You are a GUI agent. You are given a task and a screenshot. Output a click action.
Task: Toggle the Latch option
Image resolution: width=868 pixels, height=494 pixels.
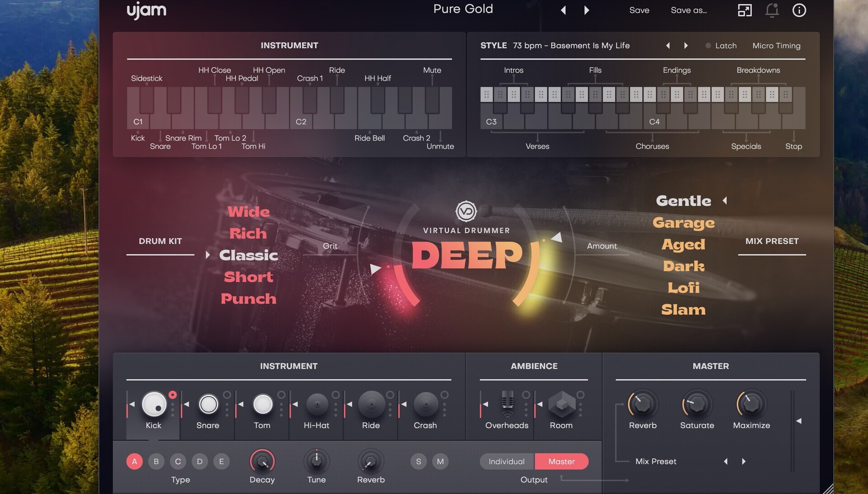[721, 46]
